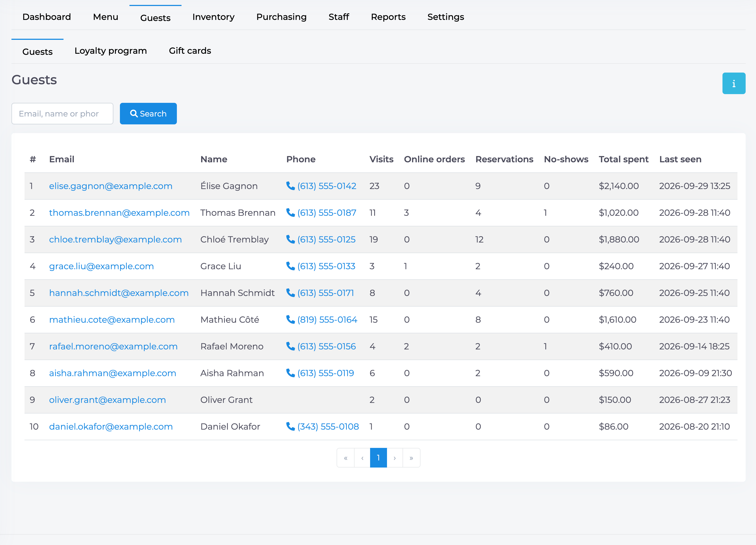Viewport: 756px width, 545px height.
Task: Open oliver.grant@example.com guest link
Action: (x=107, y=400)
